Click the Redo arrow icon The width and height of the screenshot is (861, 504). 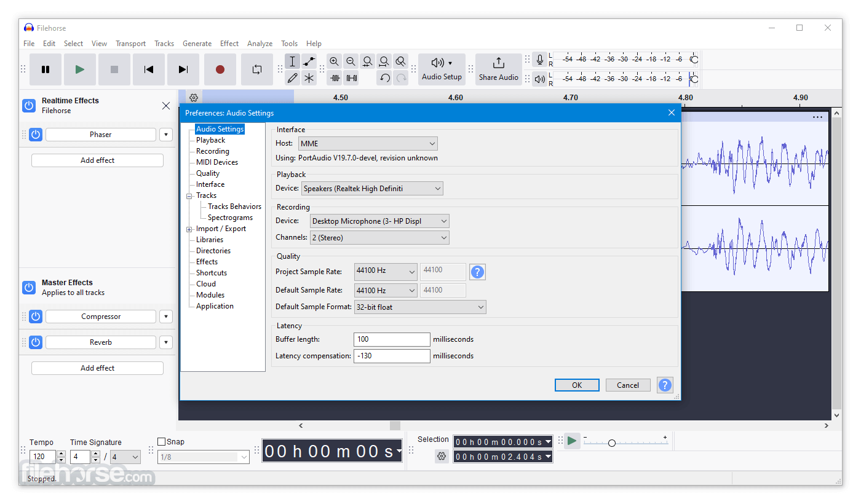tap(401, 78)
